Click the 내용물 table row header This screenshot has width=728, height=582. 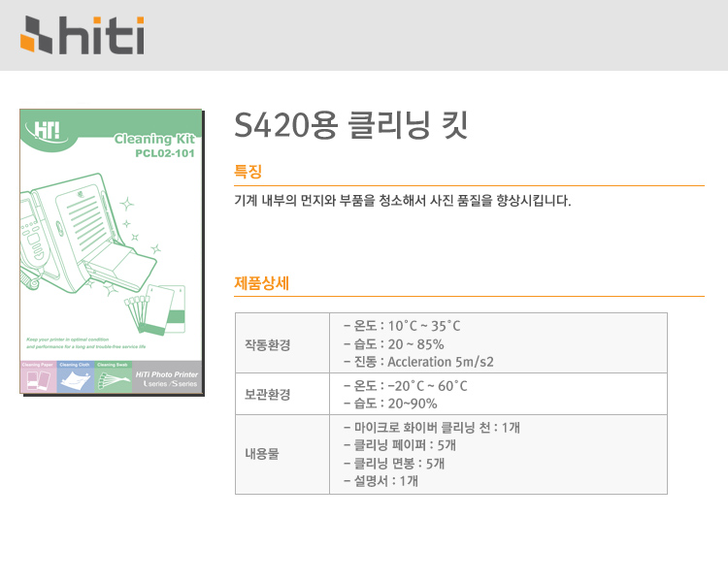pos(281,454)
